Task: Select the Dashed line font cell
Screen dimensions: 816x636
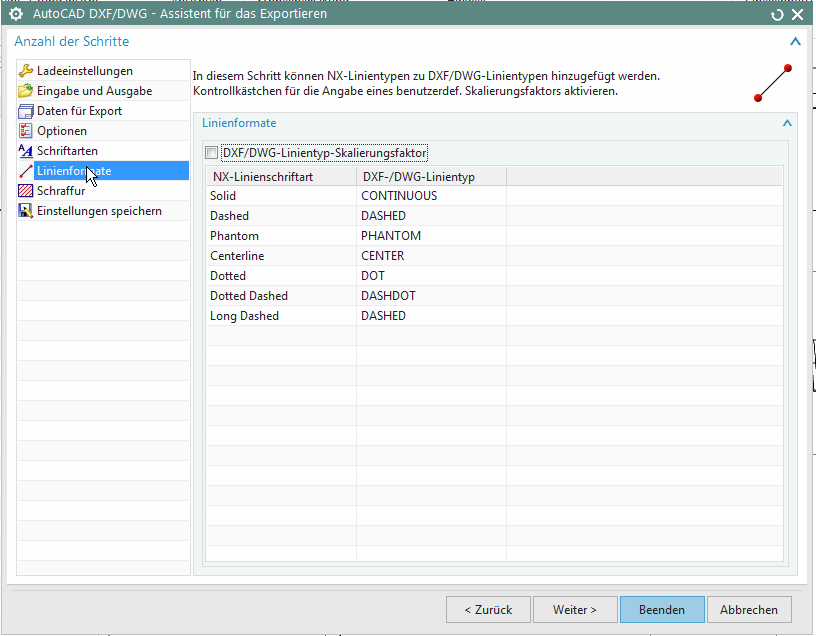Action: click(281, 215)
